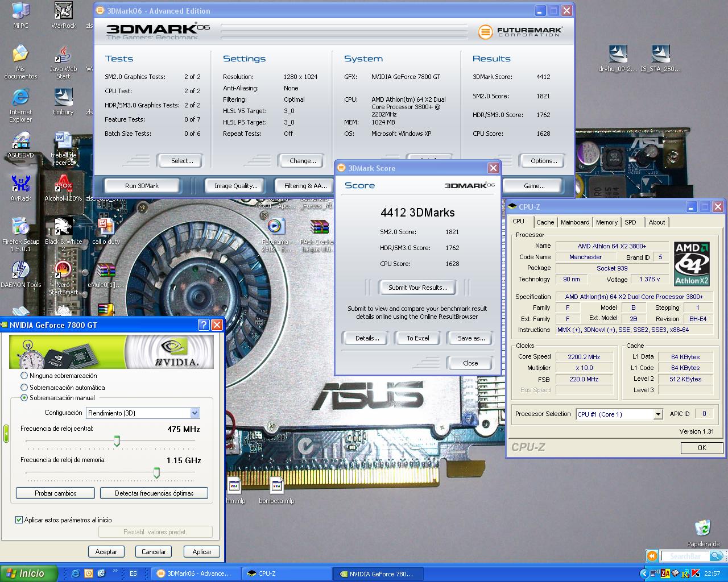
Task: Click the NVIDIA dialog help question-mark icon
Action: coord(203,325)
